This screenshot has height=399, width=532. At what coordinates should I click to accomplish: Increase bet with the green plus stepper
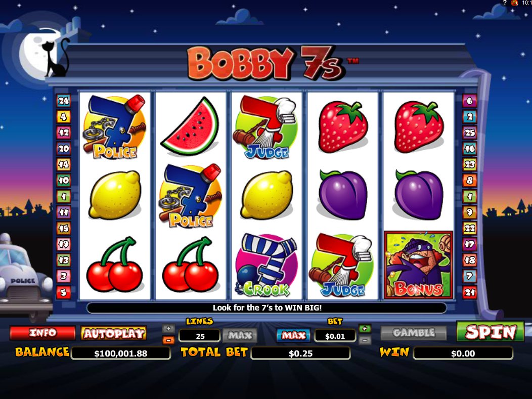(x=365, y=328)
